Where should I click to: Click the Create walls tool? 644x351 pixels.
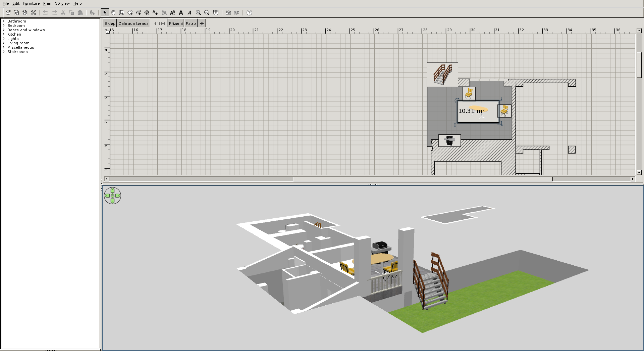coord(121,13)
